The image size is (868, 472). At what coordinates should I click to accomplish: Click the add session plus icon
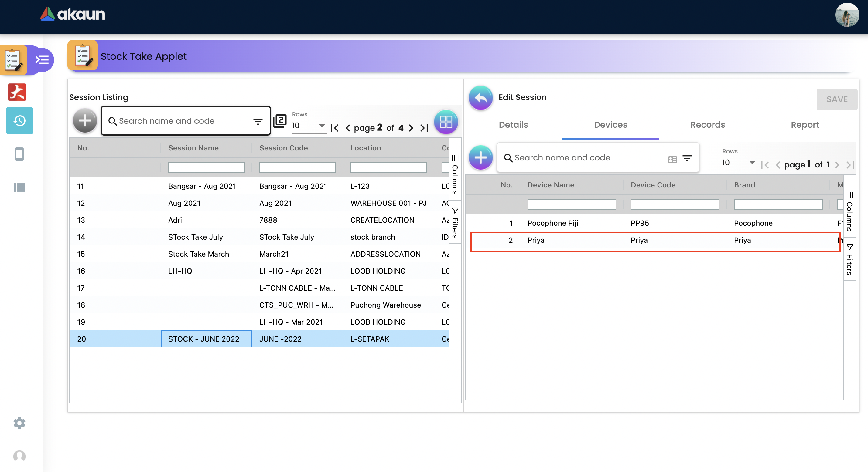coord(85,120)
